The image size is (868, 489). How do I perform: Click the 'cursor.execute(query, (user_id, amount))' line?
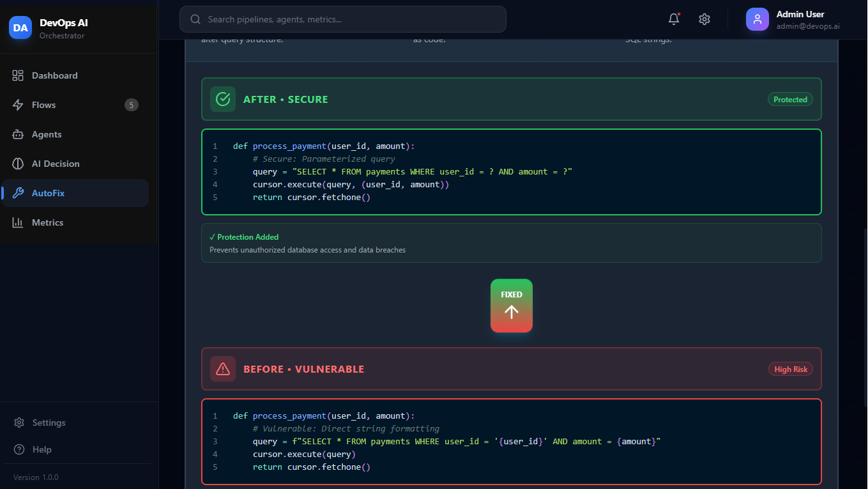tap(351, 184)
